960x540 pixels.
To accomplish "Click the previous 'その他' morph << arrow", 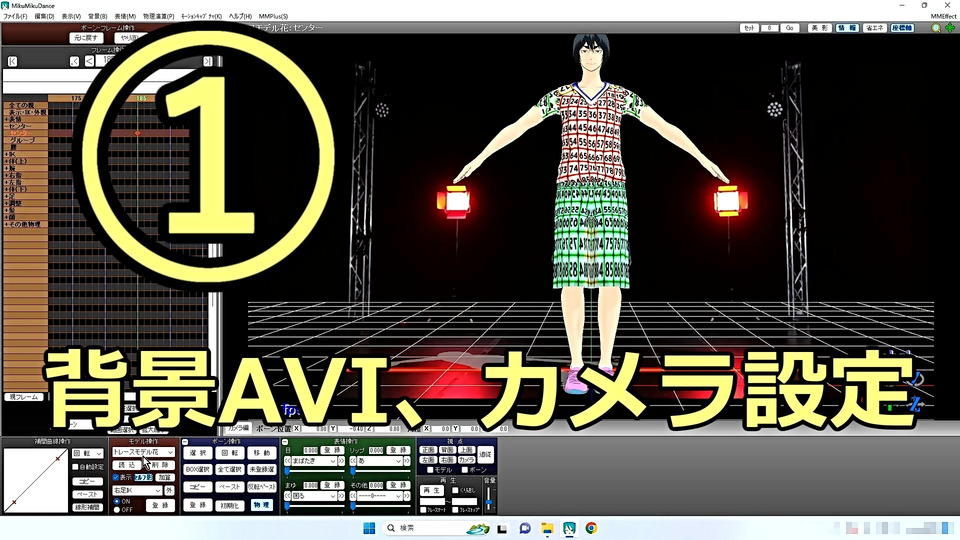I will point(353,496).
